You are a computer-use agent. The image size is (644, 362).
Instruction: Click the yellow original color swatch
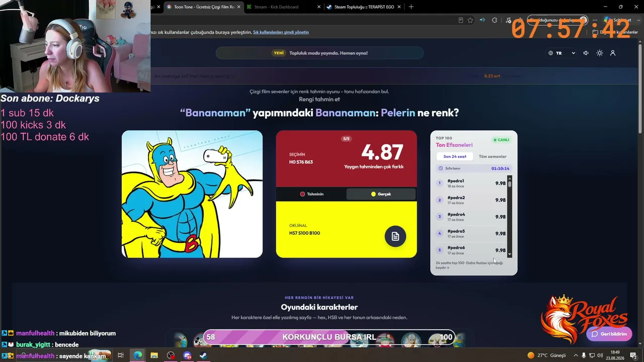(x=346, y=229)
